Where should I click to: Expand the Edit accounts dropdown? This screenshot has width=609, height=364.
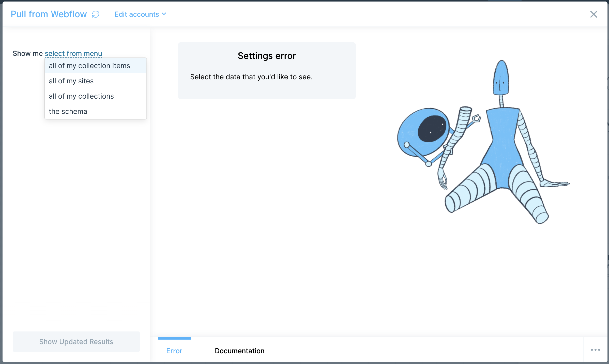[140, 14]
